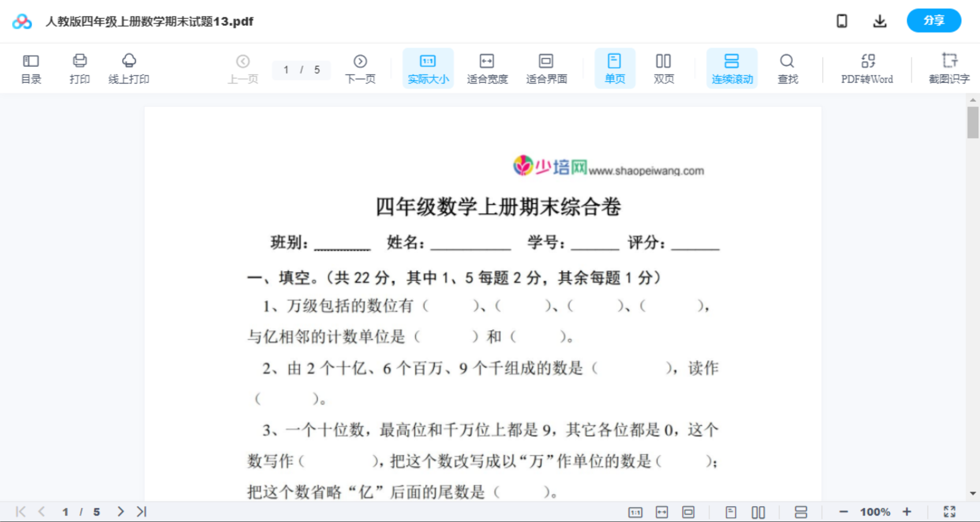
Task: Activate the PDF转Word conversion tool
Action: tap(867, 68)
